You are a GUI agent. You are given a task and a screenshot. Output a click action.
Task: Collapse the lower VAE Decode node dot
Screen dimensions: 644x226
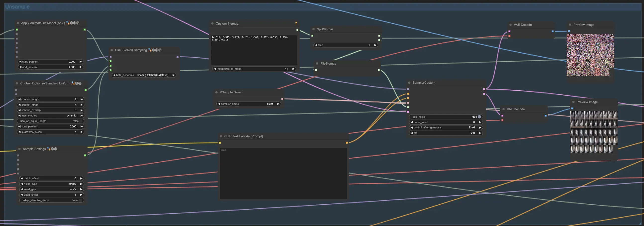pyautogui.click(x=504, y=109)
